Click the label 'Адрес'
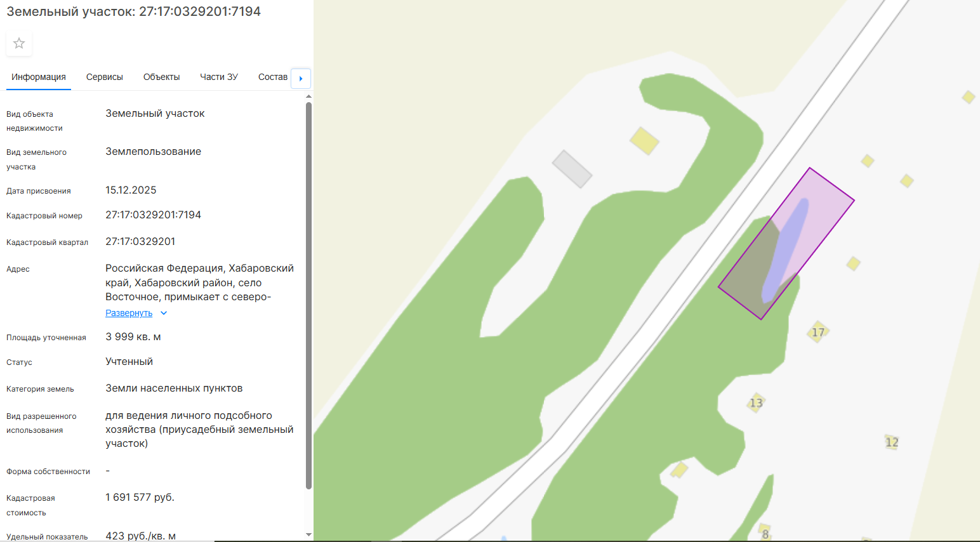The width and height of the screenshot is (980, 542). (18, 269)
